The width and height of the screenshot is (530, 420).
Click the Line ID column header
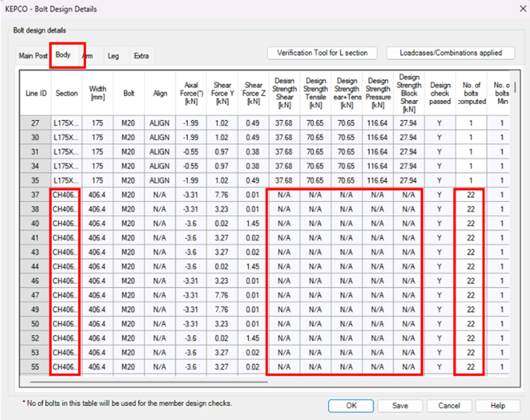(37, 93)
